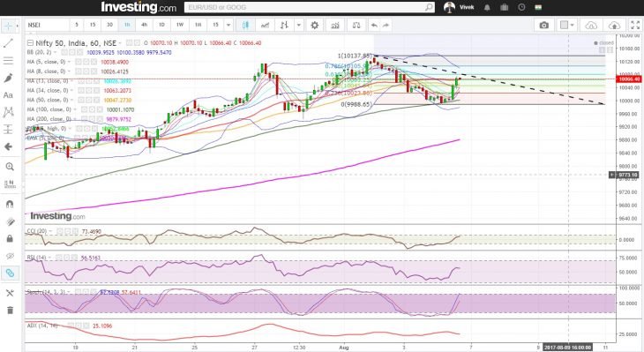644x352 pixels.
Task: Go to Investing.com home logo
Action: click(139, 7)
